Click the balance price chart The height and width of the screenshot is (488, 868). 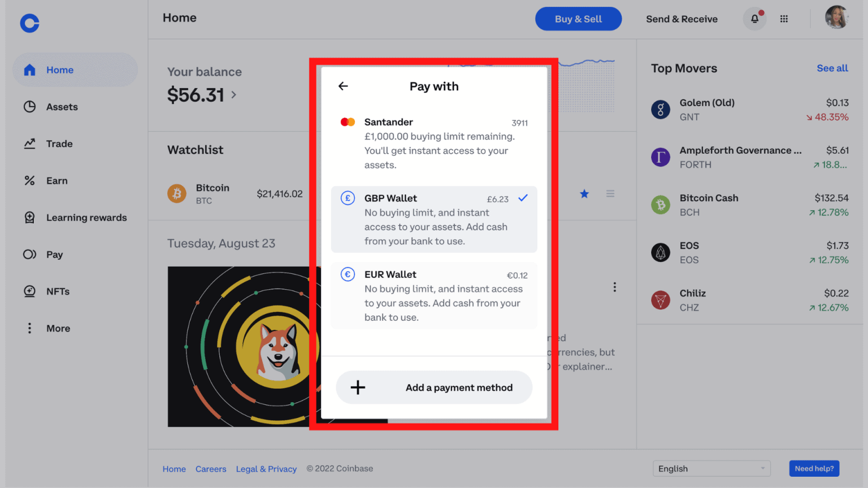586,85
